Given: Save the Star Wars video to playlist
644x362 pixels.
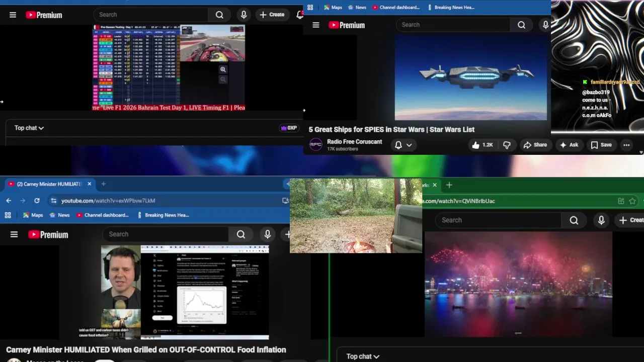Looking at the screenshot, I should click(601, 145).
